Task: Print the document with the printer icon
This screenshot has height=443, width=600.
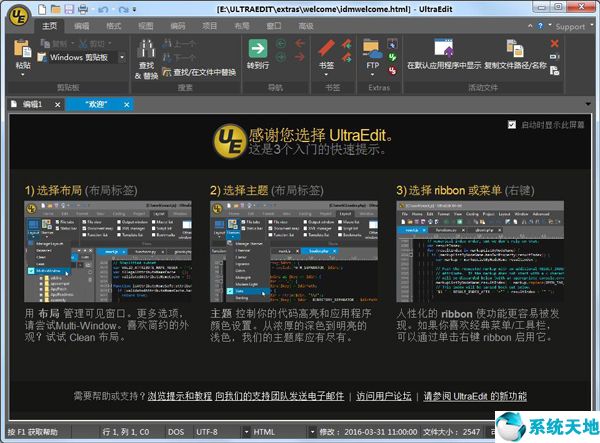Action: 83,9
